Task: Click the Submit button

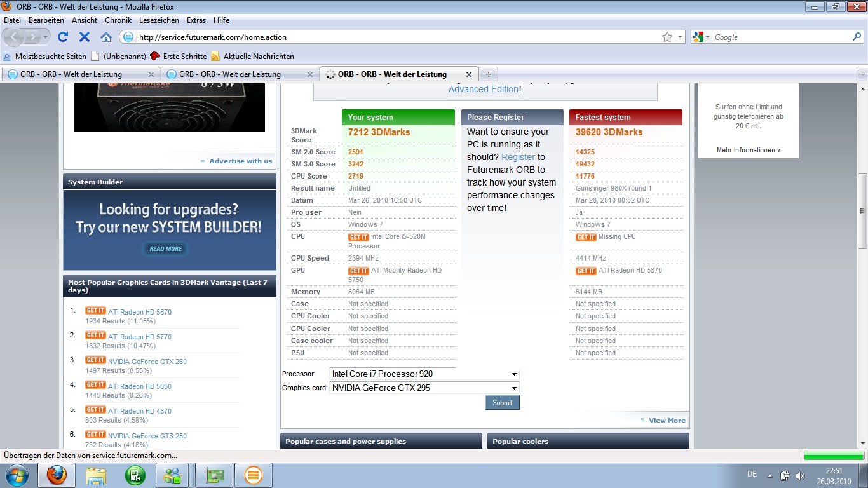Action: pos(502,402)
